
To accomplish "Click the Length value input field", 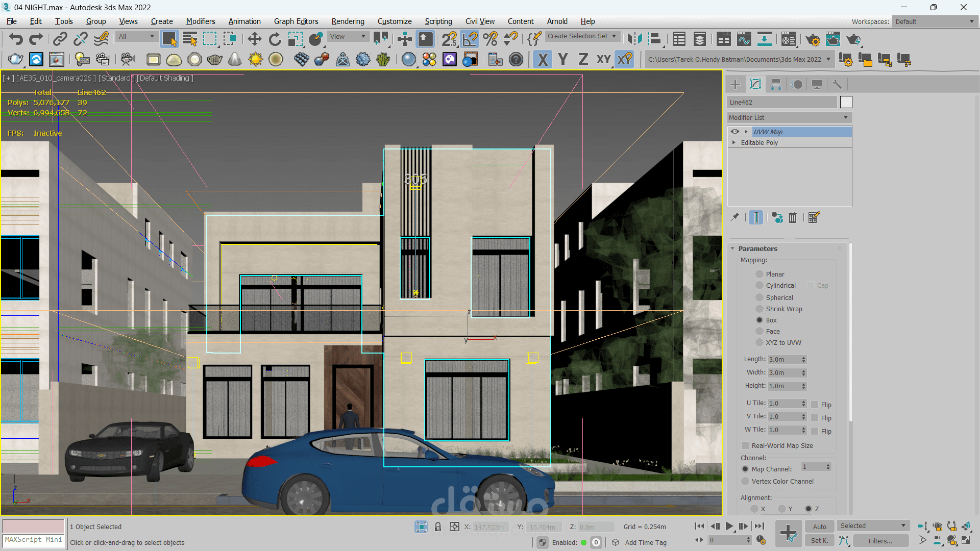I will pyautogui.click(x=783, y=359).
